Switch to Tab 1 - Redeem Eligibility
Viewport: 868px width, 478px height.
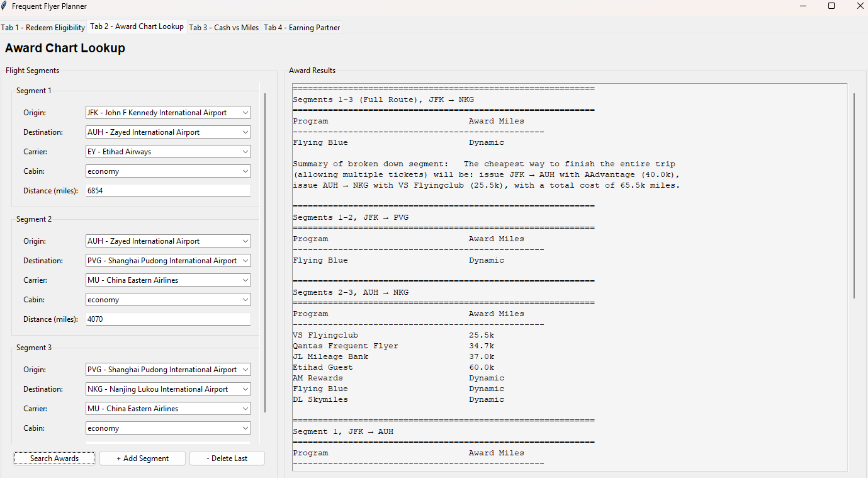pos(43,28)
